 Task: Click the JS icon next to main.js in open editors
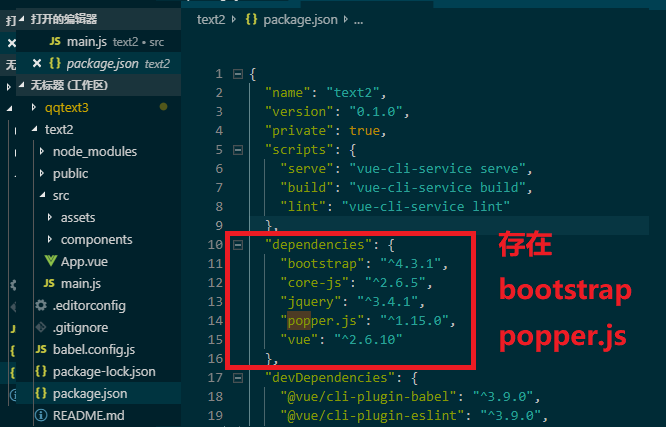55,41
